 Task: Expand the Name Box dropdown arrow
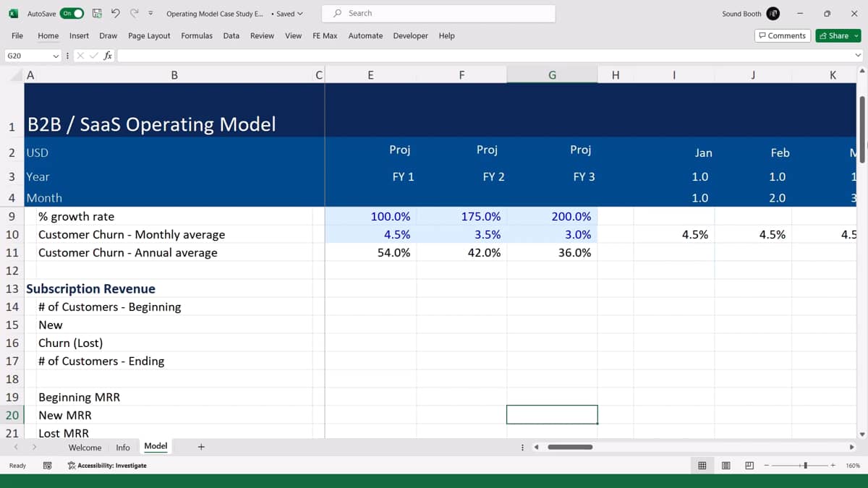point(56,56)
